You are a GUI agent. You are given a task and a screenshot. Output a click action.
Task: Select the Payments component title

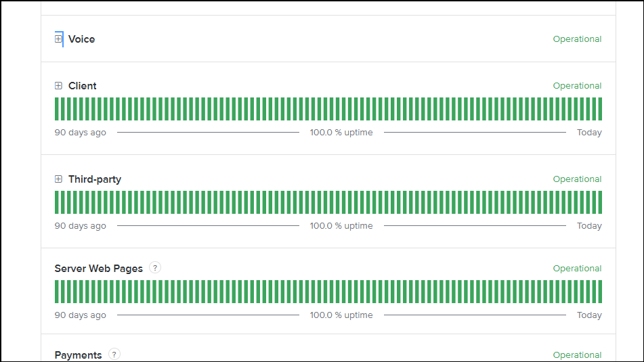[78, 355]
